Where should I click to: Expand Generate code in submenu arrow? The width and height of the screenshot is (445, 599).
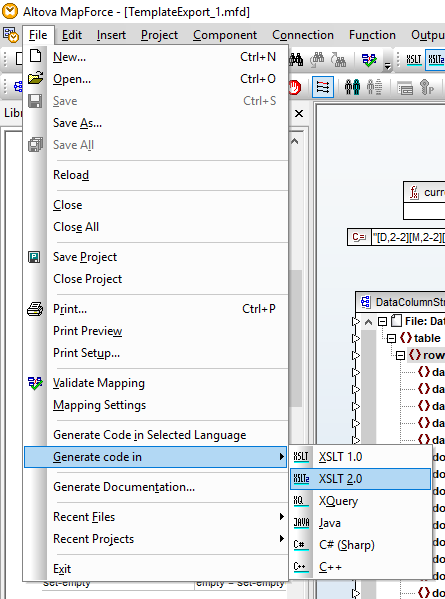click(x=282, y=457)
